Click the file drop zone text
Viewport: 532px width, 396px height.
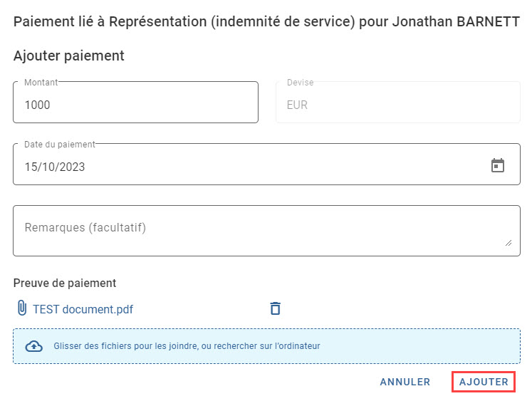point(187,346)
